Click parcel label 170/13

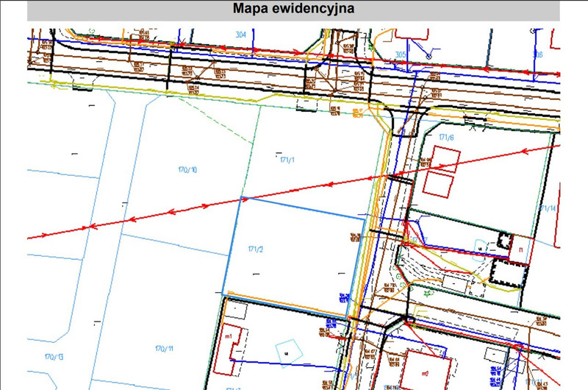(x=54, y=357)
